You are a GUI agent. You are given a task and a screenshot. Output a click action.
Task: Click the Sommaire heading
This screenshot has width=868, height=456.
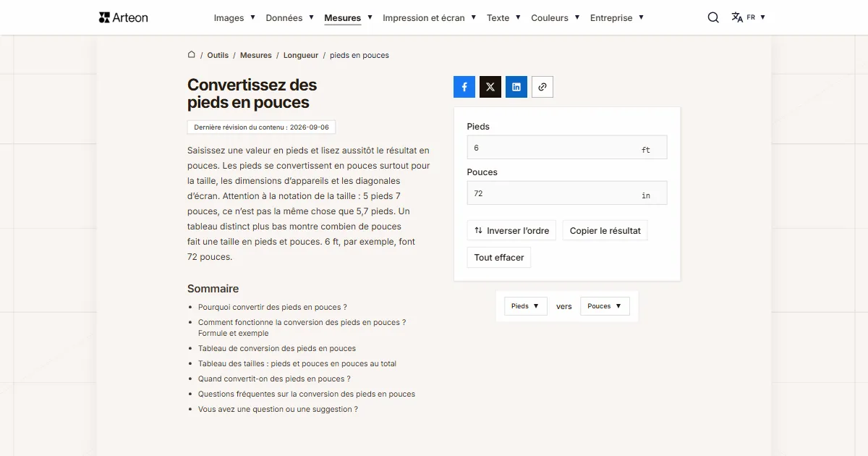tap(213, 288)
